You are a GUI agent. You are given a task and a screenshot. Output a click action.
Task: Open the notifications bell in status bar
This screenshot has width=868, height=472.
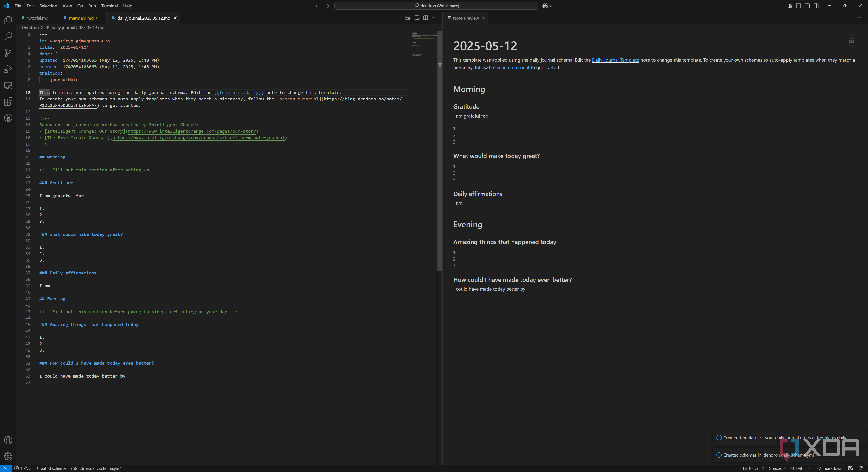click(x=861, y=468)
